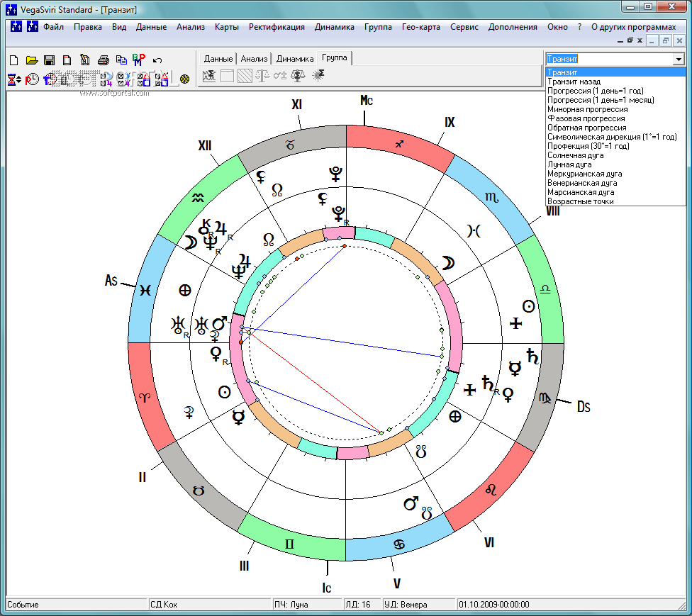Click the hourglass time stepper icon
This screenshot has height=616, width=692.
click(14, 79)
